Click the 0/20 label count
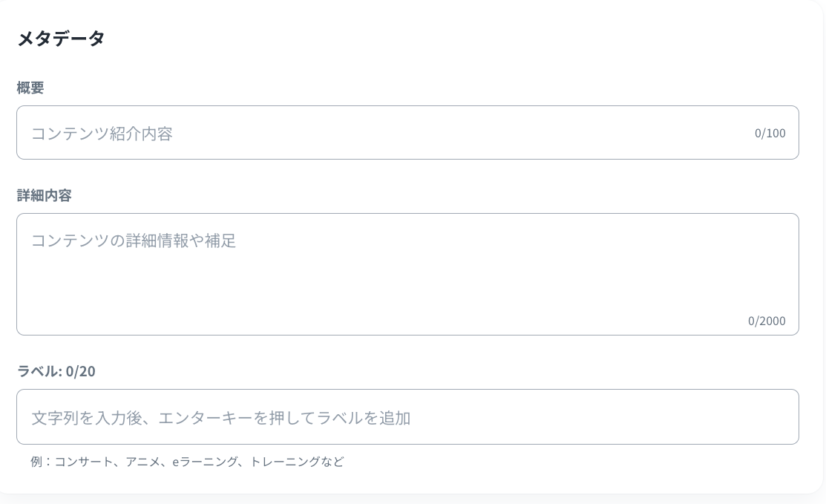 81,371
